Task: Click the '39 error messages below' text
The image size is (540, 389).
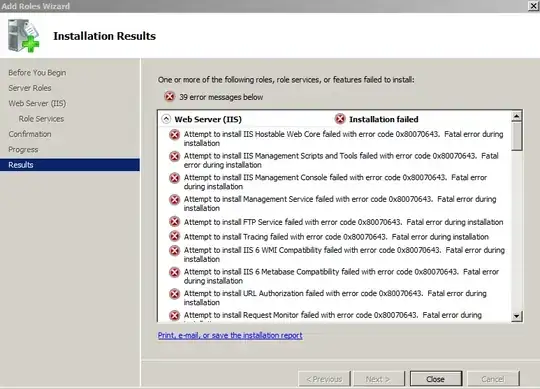Action: point(221,97)
